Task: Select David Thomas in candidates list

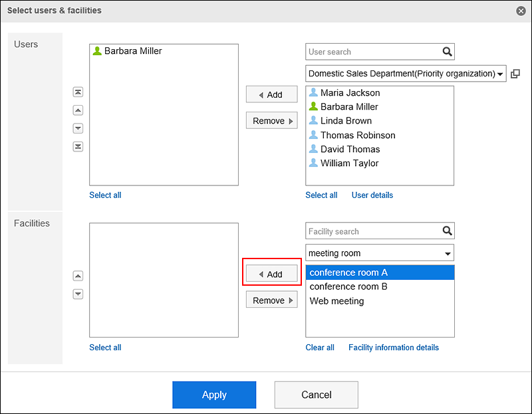Action: 380,150
